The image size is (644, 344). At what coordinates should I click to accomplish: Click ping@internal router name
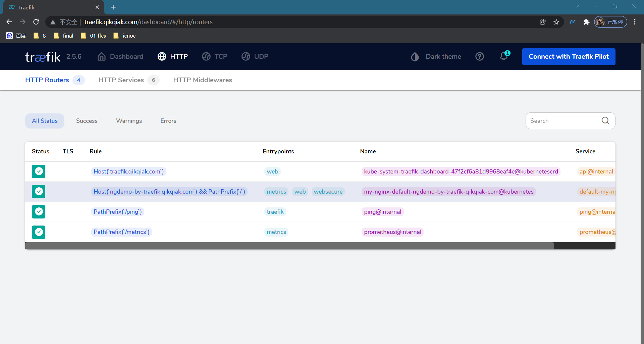coord(382,212)
